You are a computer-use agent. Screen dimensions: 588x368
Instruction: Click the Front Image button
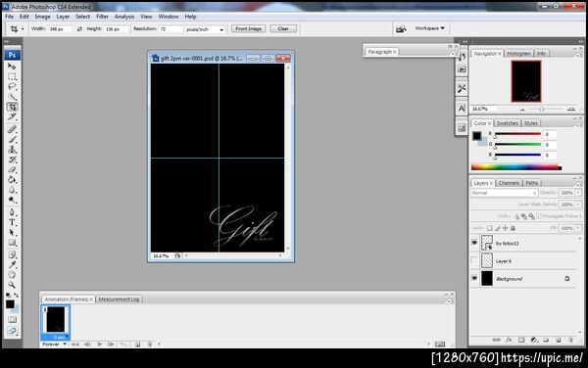248,28
